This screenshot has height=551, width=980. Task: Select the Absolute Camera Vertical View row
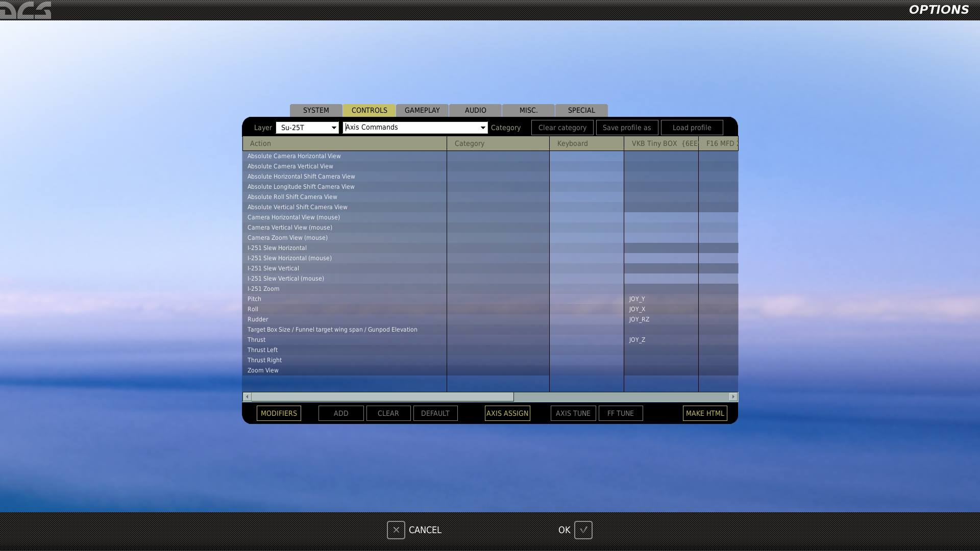point(490,166)
